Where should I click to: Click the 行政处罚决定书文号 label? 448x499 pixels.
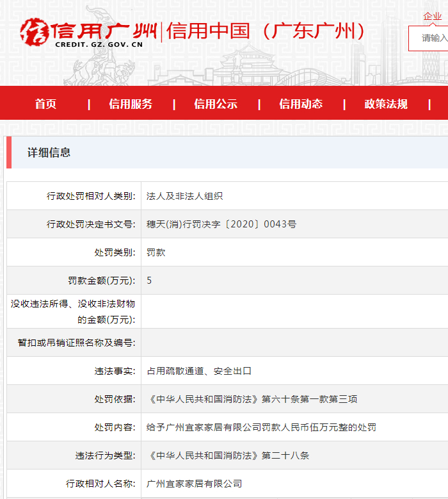[91, 224]
